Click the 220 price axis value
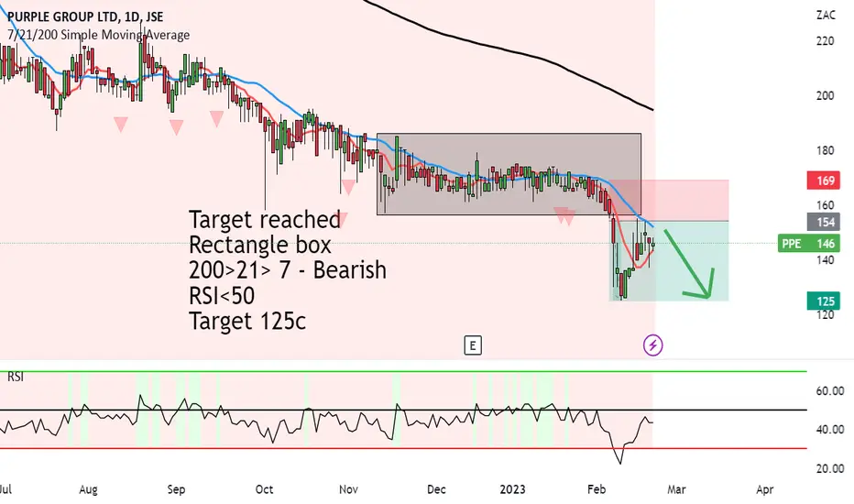 (x=825, y=41)
